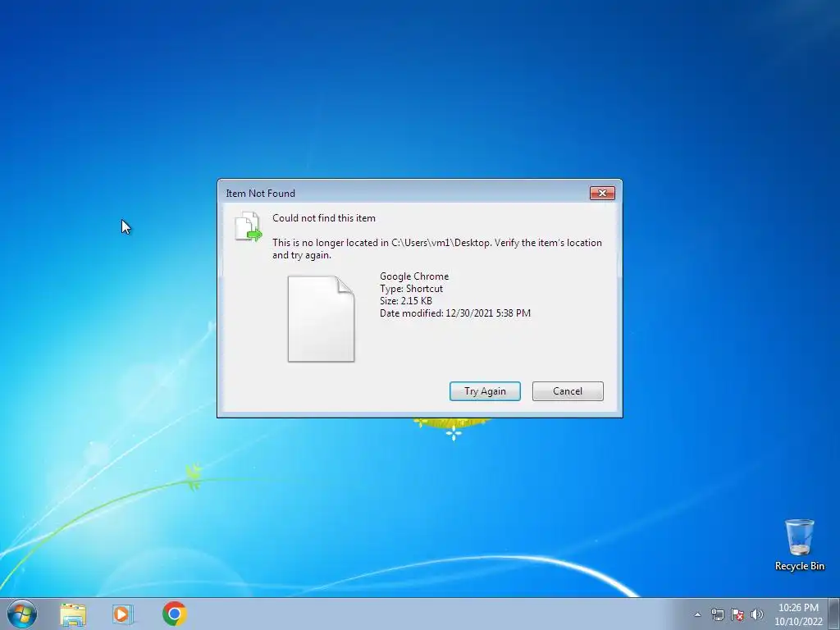840x630 pixels.
Task: Launch Windows Media Player from taskbar
Action: (x=123, y=614)
